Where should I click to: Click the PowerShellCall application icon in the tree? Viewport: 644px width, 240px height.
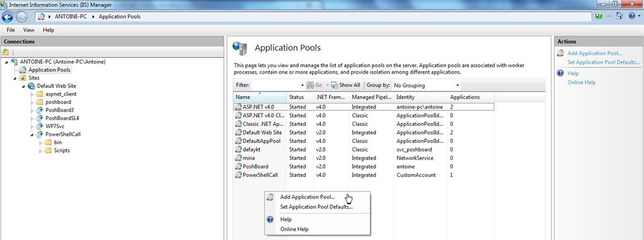pos(40,135)
